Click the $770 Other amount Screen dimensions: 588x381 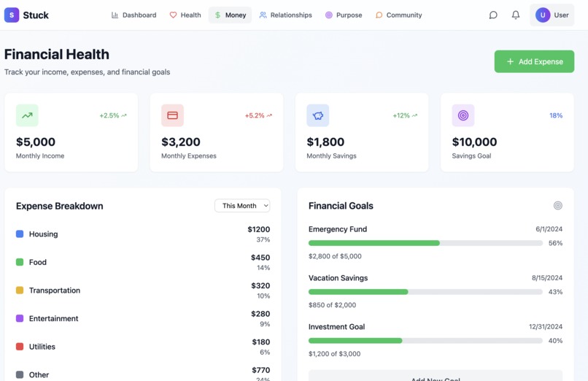(x=261, y=370)
